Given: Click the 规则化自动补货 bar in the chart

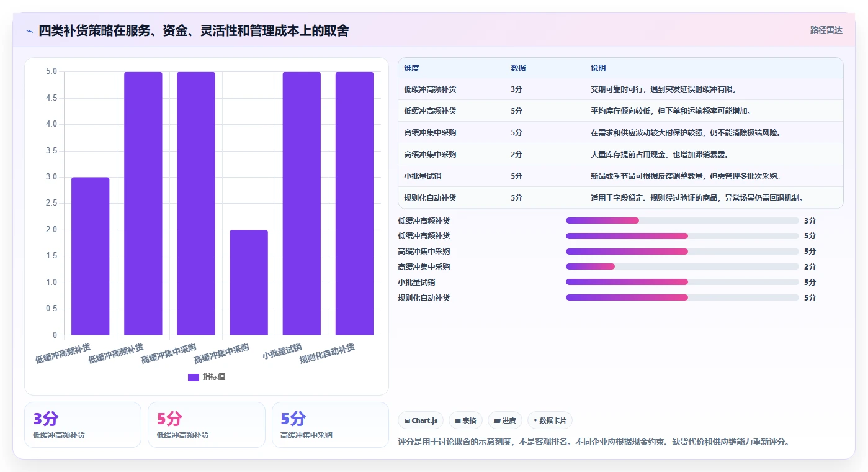Looking at the screenshot, I should pyautogui.click(x=354, y=204).
